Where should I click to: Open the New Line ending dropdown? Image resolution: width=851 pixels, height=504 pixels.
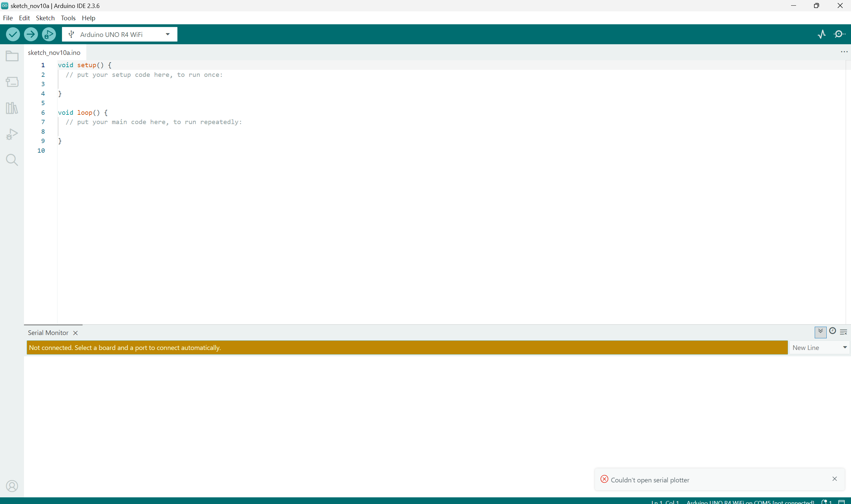[819, 347]
